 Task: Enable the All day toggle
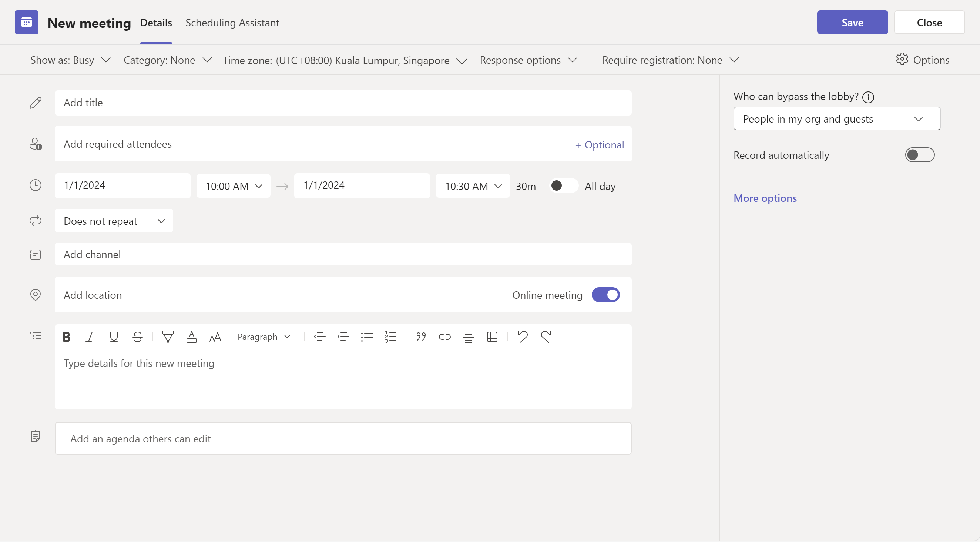pyautogui.click(x=563, y=186)
